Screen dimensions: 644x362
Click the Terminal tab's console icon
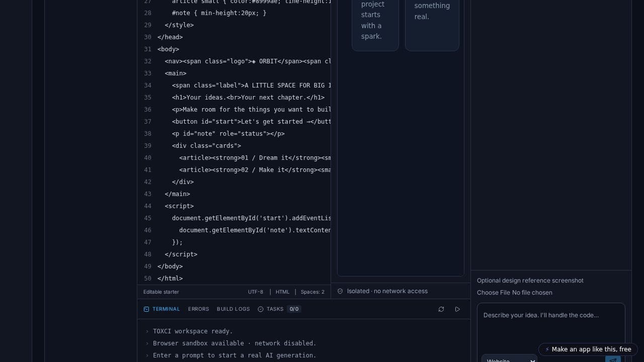click(x=146, y=309)
